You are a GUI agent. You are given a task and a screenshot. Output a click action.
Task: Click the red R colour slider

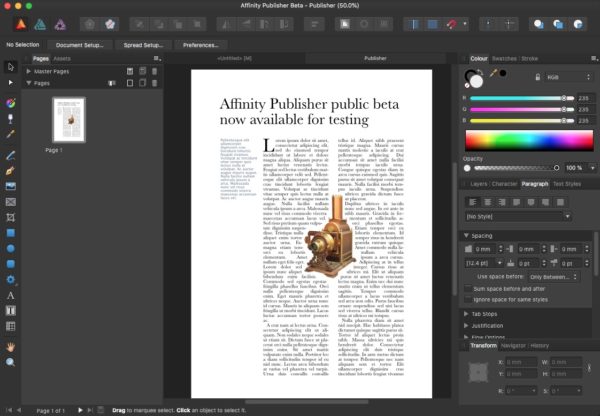tap(522, 98)
